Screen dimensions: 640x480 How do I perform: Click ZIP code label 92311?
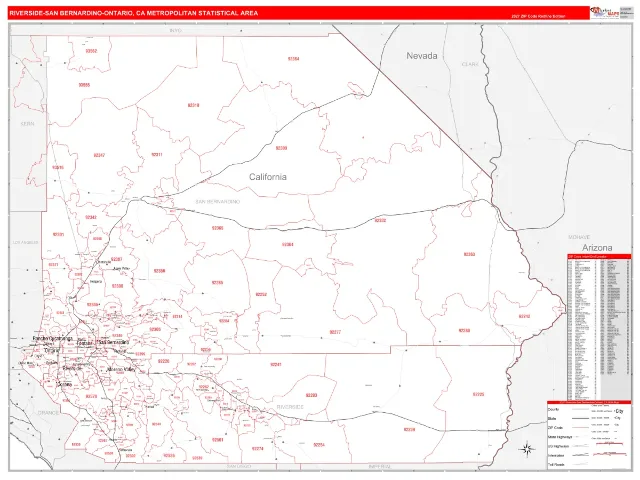[157, 155]
